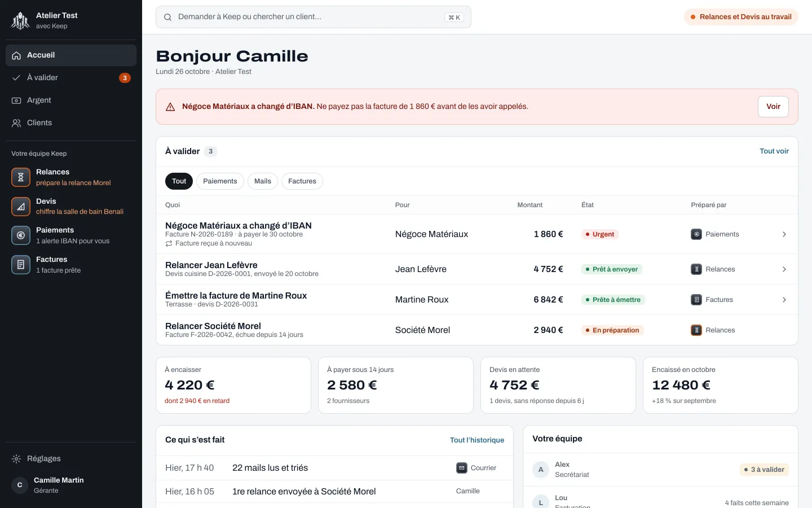
Task: Click the Préparé par column header
Action: click(709, 205)
